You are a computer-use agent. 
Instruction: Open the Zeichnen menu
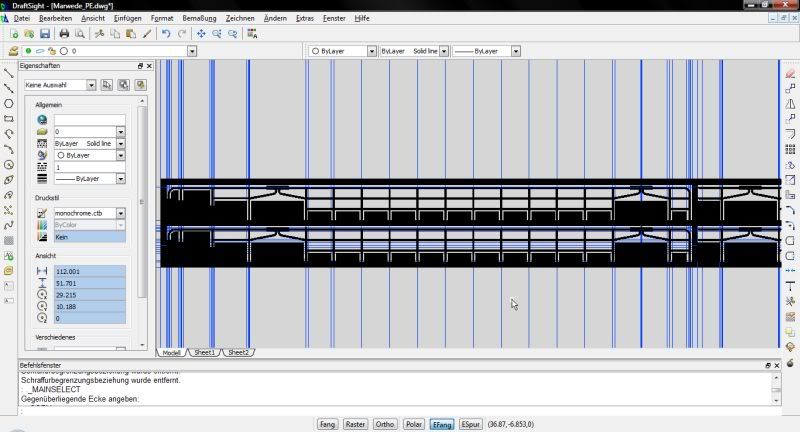tap(240, 18)
